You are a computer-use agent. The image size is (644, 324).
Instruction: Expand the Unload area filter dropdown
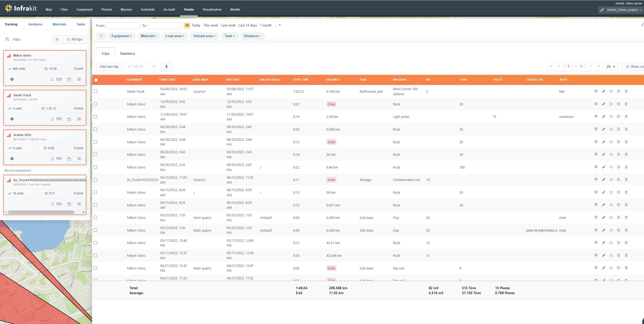pyautogui.click(x=204, y=36)
